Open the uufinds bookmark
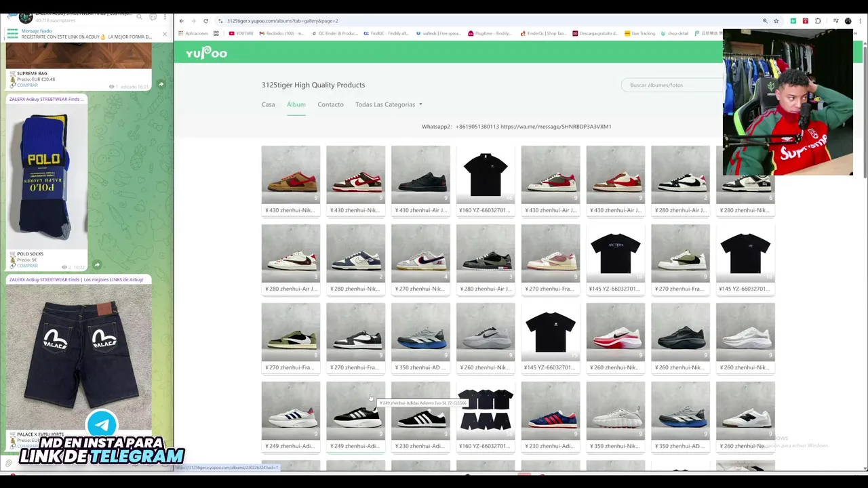 click(438, 33)
